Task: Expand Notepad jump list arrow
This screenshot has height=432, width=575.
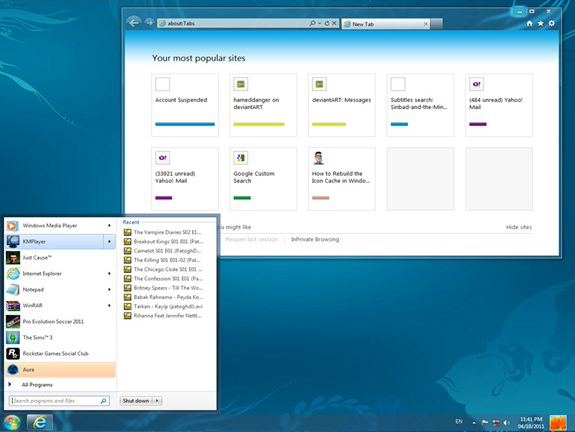Action: point(109,290)
